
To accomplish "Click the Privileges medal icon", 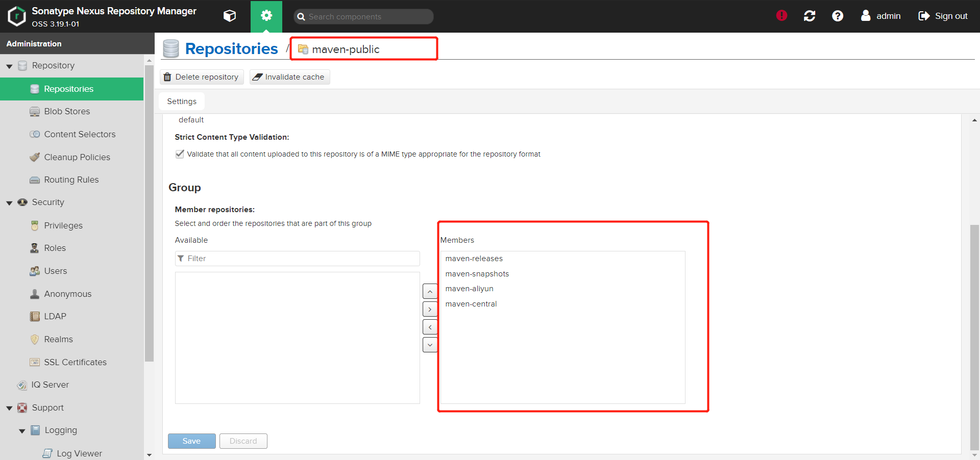I will tap(35, 225).
